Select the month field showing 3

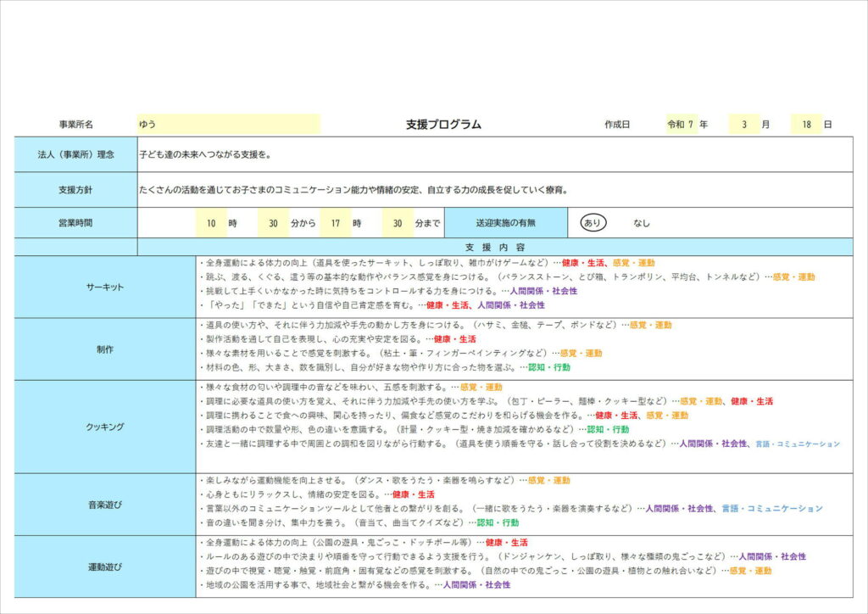pyautogui.click(x=743, y=124)
